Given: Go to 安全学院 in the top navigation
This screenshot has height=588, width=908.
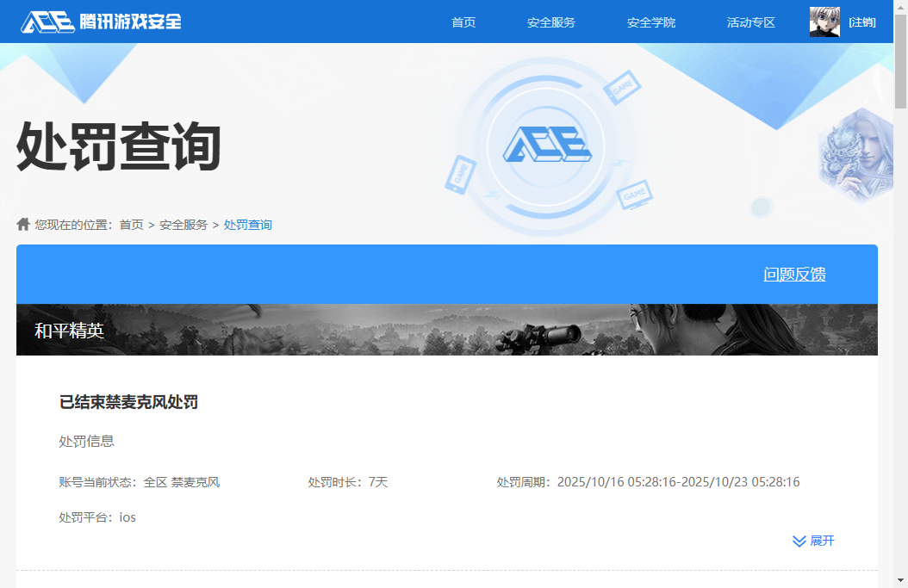Looking at the screenshot, I should [650, 22].
